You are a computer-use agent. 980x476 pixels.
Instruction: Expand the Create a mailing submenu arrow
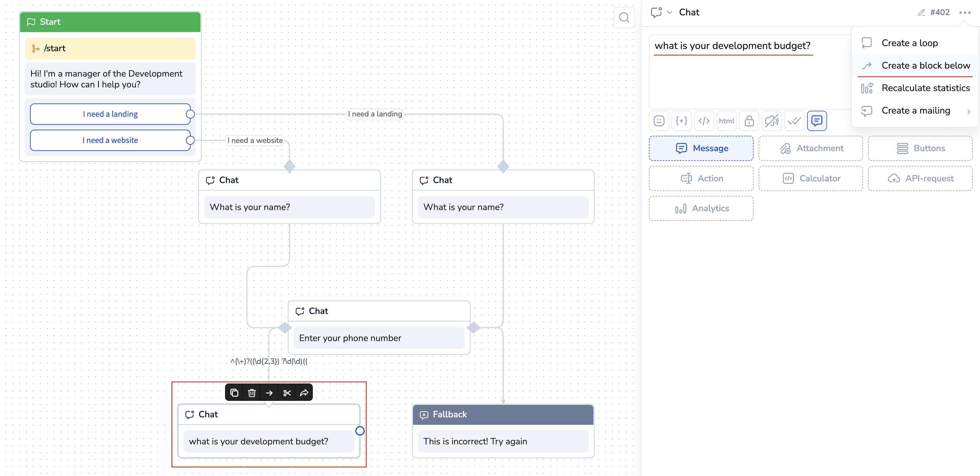tap(969, 111)
